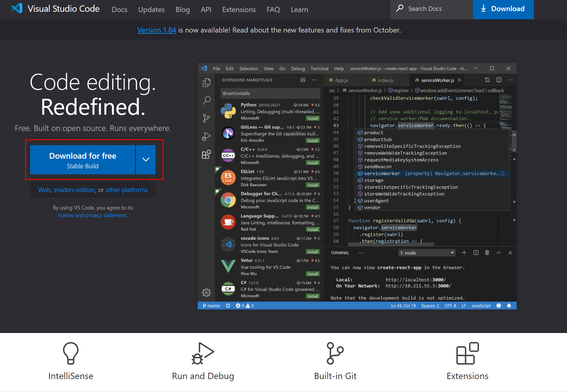Install the vscode-icons extension
The height and width of the screenshot is (392, 567).
[313, 252]
